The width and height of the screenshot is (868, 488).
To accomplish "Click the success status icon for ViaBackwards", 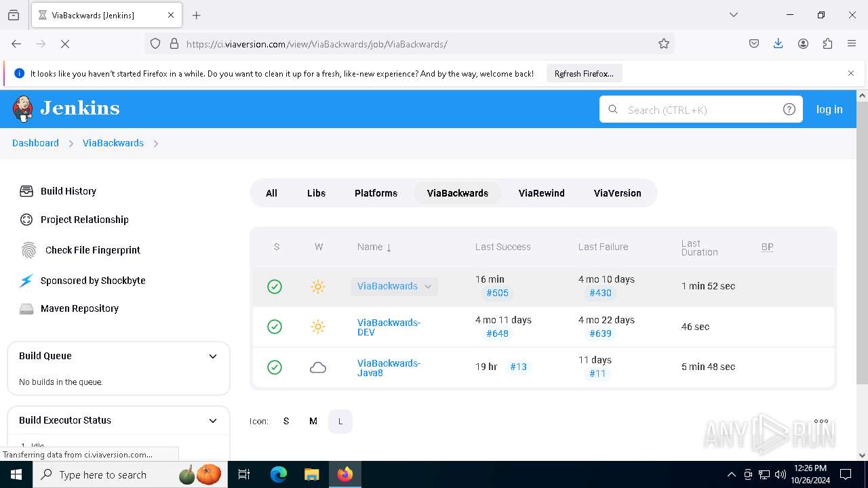I will 275,287.
